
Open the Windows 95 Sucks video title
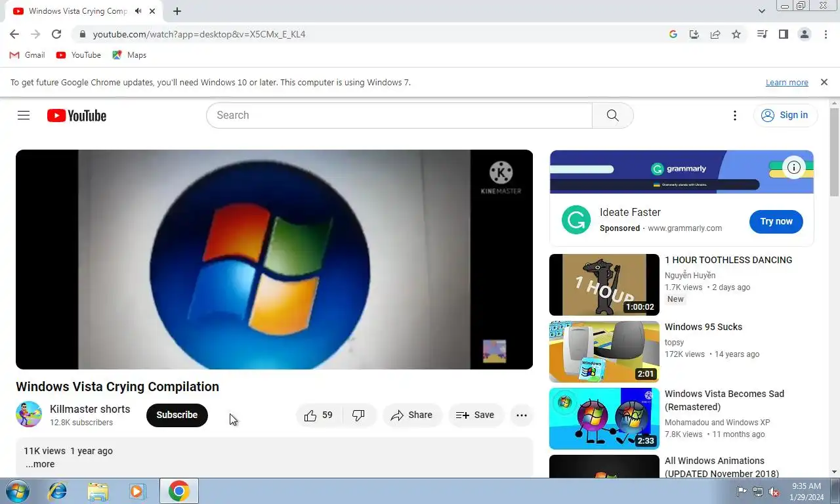click(x=703, y=327)
